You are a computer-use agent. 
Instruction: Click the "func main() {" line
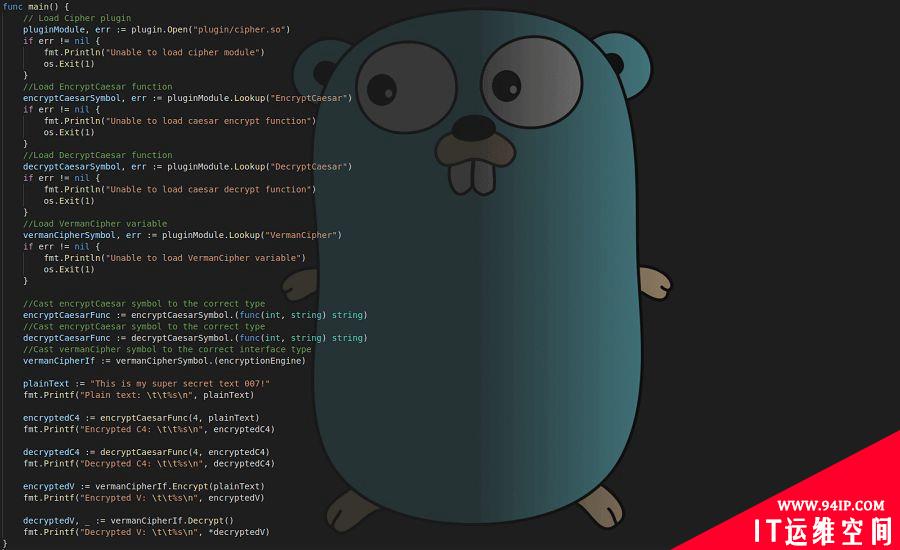(36, 7)
